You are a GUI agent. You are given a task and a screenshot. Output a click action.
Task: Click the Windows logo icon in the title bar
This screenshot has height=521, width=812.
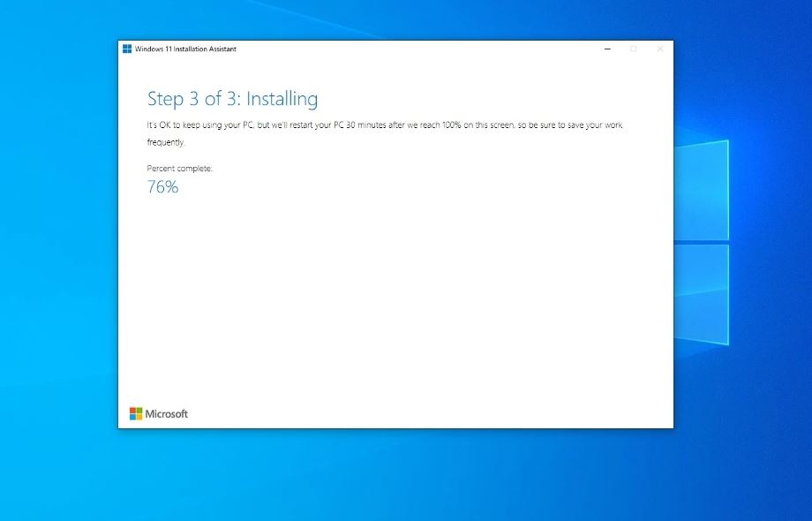click(x=126, y=49)
